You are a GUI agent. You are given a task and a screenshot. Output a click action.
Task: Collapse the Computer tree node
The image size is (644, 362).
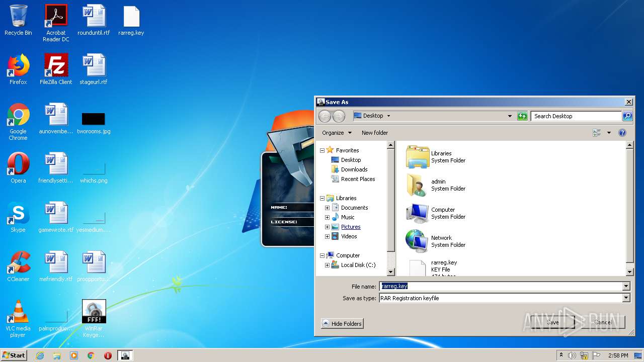pos(322,255)
